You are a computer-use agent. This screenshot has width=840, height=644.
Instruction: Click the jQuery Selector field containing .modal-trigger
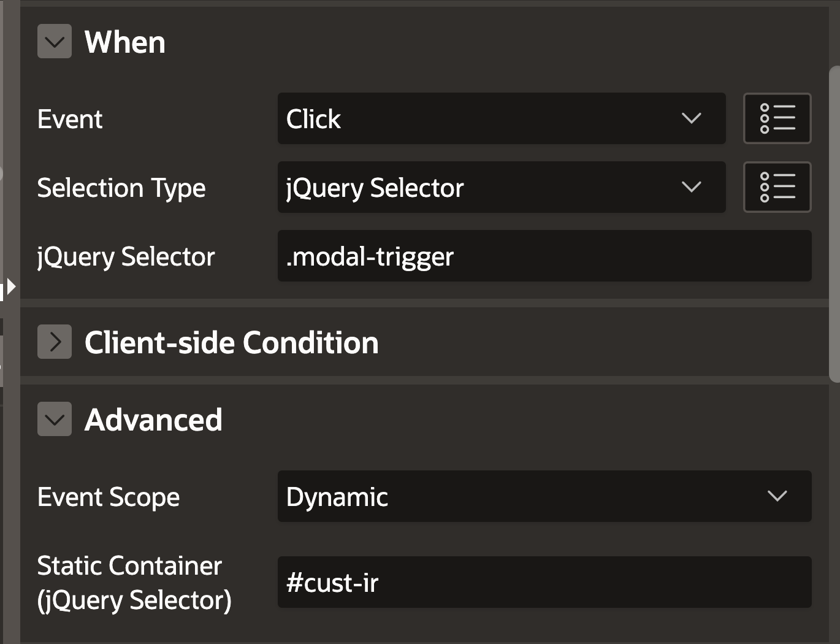(x=544, y=256)
